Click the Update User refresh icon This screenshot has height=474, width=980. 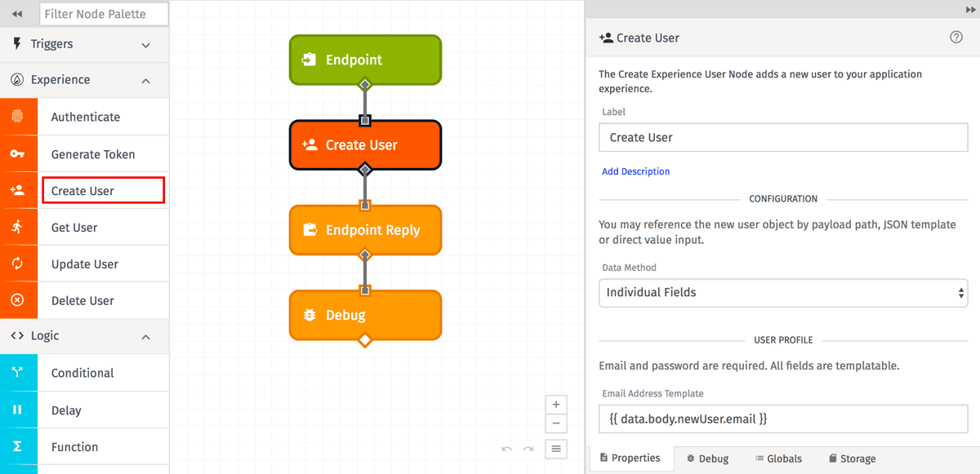coord(17,264)
